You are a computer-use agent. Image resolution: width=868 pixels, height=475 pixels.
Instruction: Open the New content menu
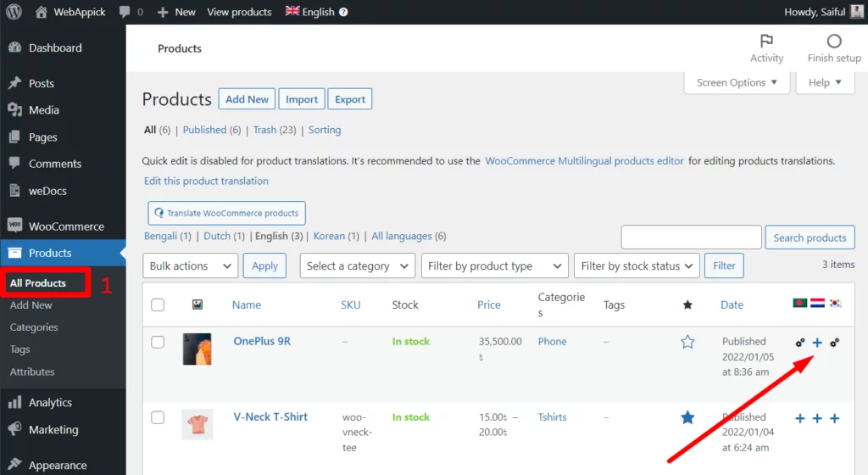point(176,12)
